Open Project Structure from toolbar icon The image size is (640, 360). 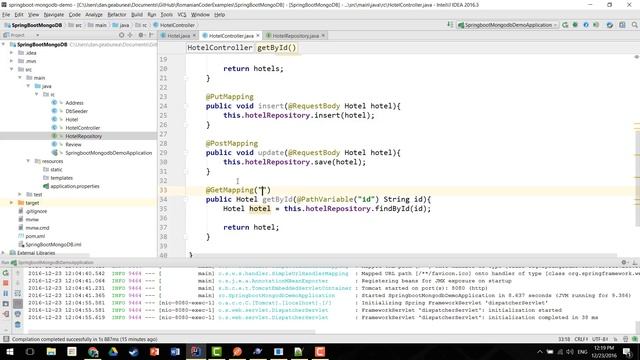pyautogui.click(x=622, y=25)
